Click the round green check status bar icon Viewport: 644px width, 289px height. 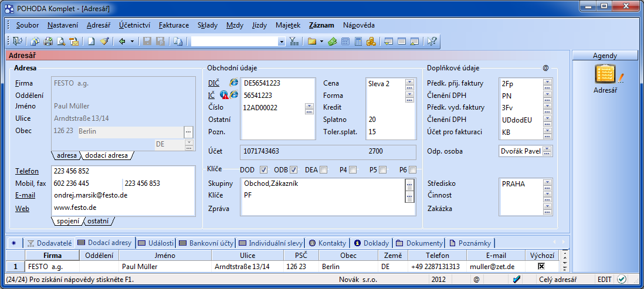621,279
